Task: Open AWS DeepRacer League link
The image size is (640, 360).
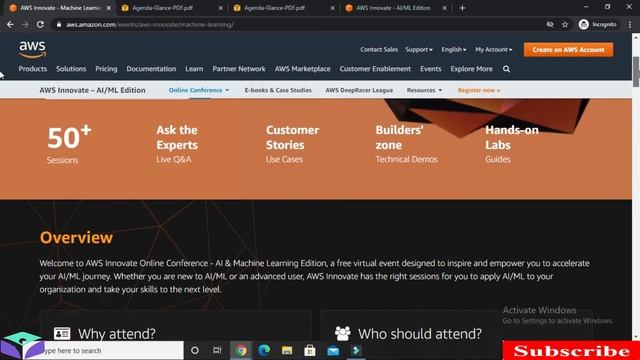Action: click(359, 90)
